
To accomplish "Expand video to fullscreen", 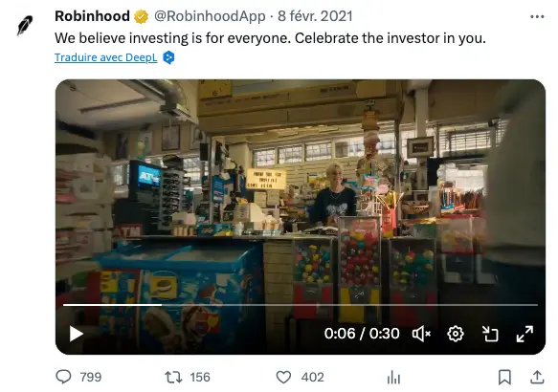I will pos(525,334).
